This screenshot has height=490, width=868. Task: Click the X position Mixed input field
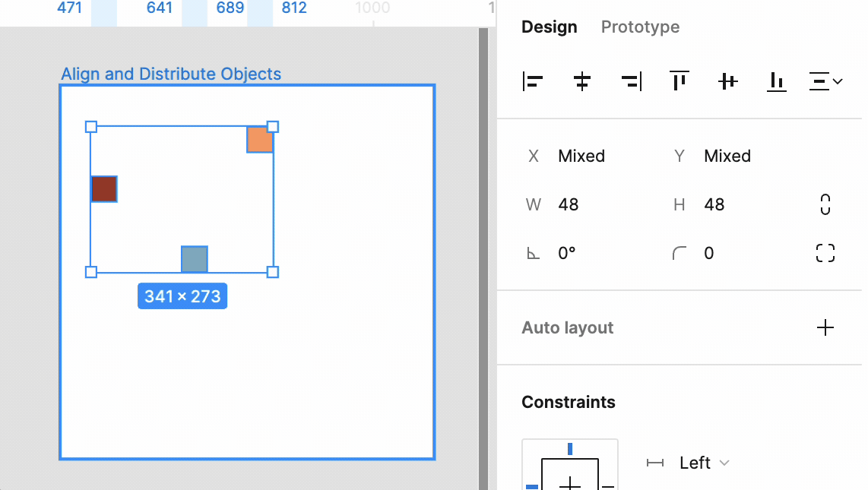[581, 156]
